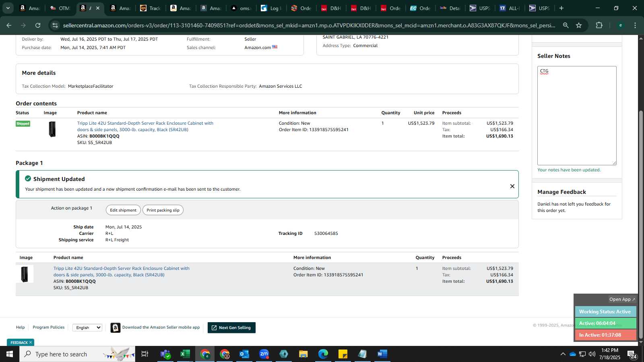The image size is (644, 362).
Task: Click the server rack thumbnail in Order contents
Action: pyautogui.click(x=52, y=129)
